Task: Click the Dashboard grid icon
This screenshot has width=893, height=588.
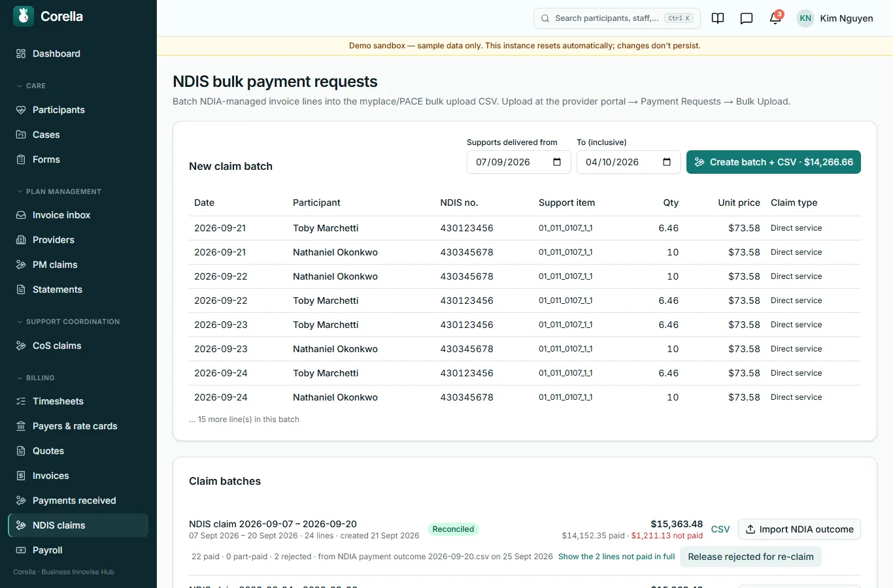Action: pos(21,54)
